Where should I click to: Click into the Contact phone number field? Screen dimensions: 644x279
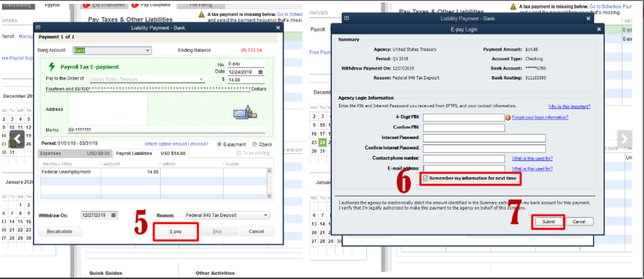point(463,159)
